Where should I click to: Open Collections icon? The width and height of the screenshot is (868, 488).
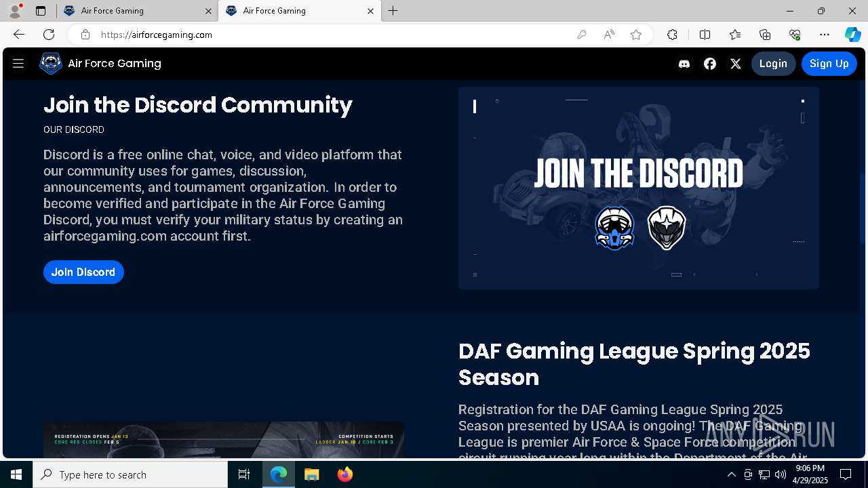(765, 35)
